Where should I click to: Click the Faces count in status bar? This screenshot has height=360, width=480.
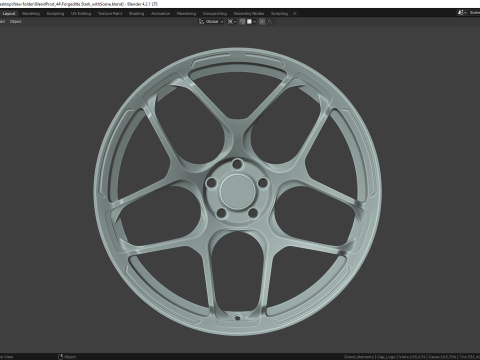[x=443, y=357]
